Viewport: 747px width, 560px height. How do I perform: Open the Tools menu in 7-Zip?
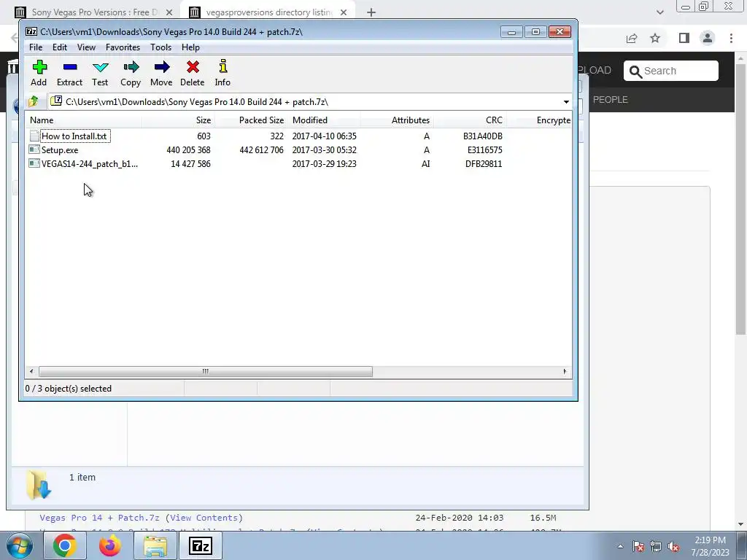(x=160, y=47)
